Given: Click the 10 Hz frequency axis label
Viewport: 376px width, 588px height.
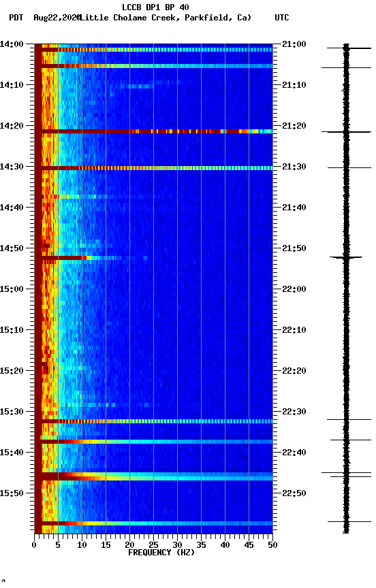Looking at the screenshot, I should click(82, 545).
